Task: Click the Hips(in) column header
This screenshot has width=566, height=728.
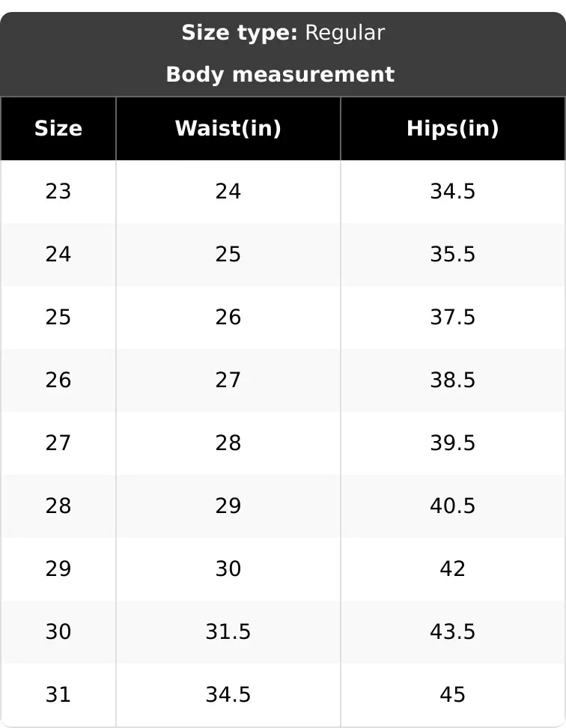Action: [x=453, y=129]
